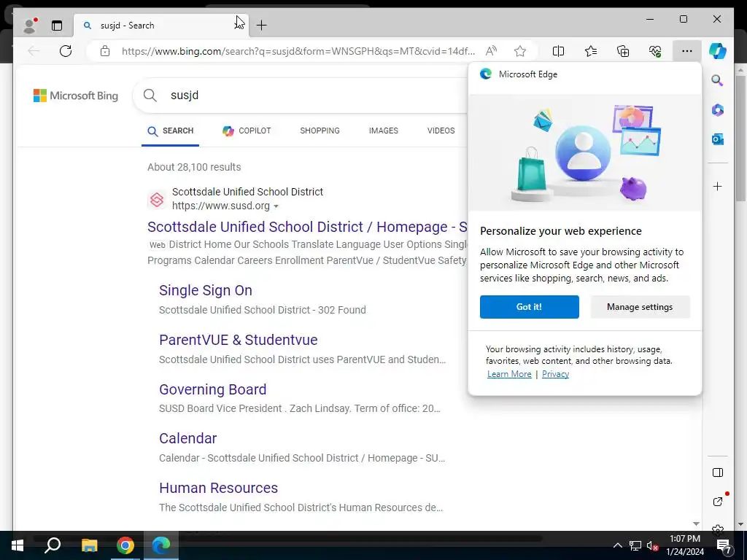747x560 pixels.
Task: Launch Copilot from the toolbar
Action: pos(718,51)
